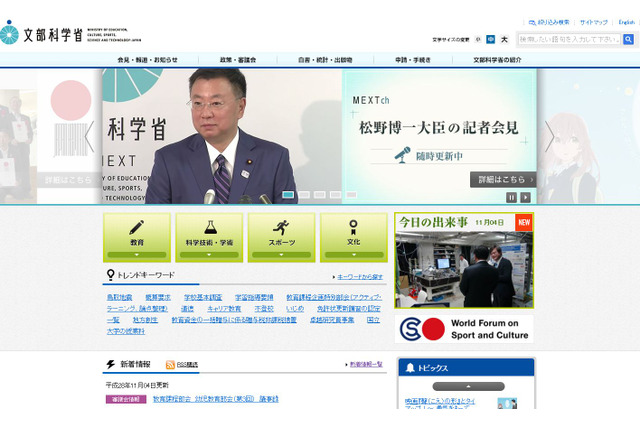Click the 文部科学省 logo
This screenshot has width=640, height=426.
click(x=70, y=34)
